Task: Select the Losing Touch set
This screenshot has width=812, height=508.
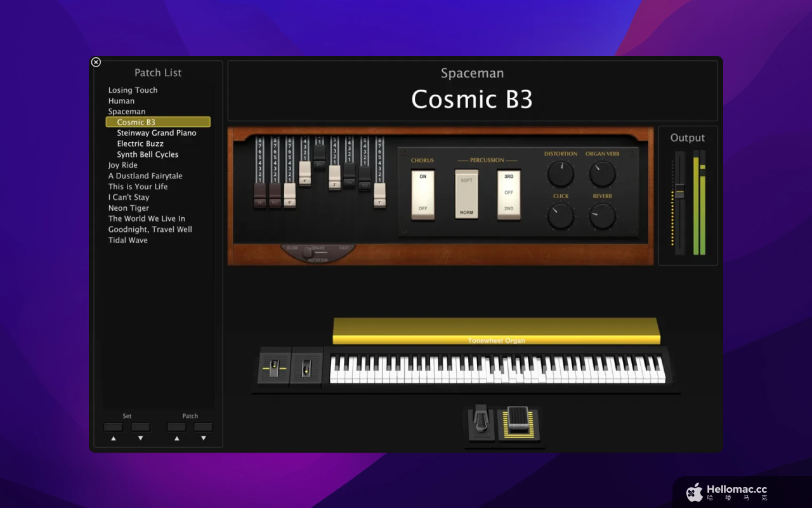Action: tap(133, 90)
